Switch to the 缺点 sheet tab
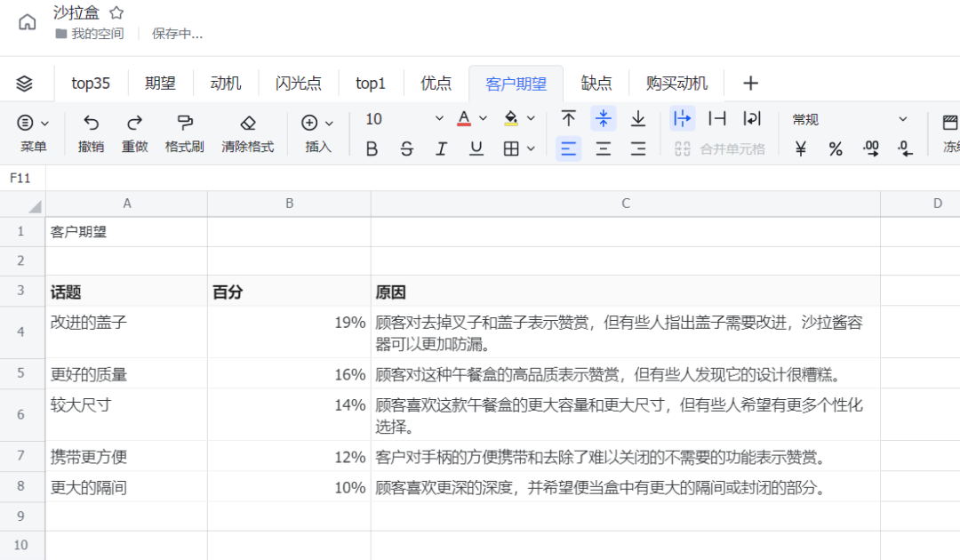Screen dimensions: 960x560 coord(596,83)
